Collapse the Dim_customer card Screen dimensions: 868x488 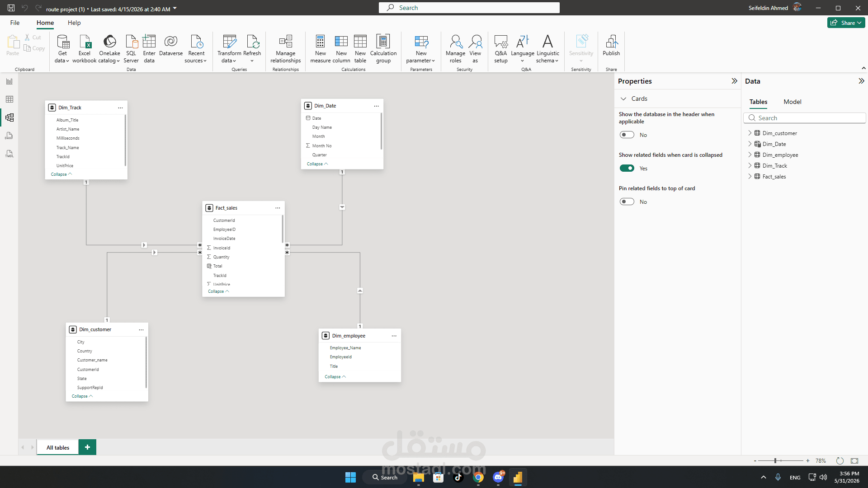[82, 396]
